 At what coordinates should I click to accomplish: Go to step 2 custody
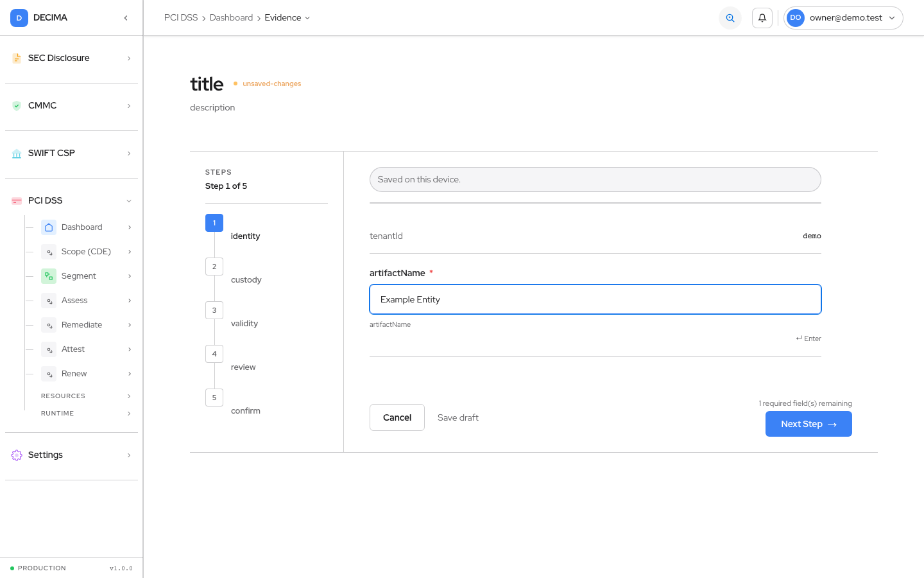(214, 267)
